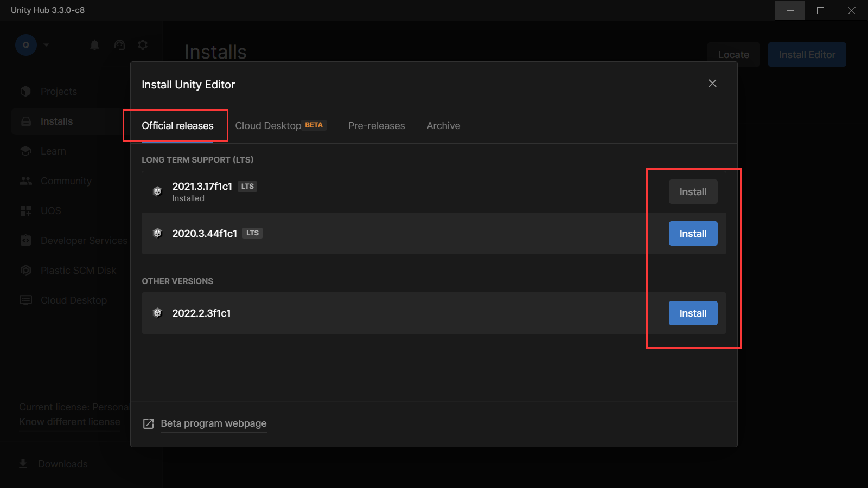Open the support headset icon
Screen dimensions: 868x488
click(x=119, y=45)
